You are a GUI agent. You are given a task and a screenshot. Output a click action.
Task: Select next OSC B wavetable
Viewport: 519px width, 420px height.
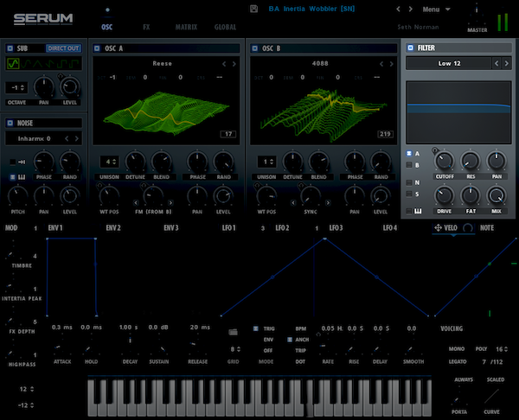click(x=391, y=64)
